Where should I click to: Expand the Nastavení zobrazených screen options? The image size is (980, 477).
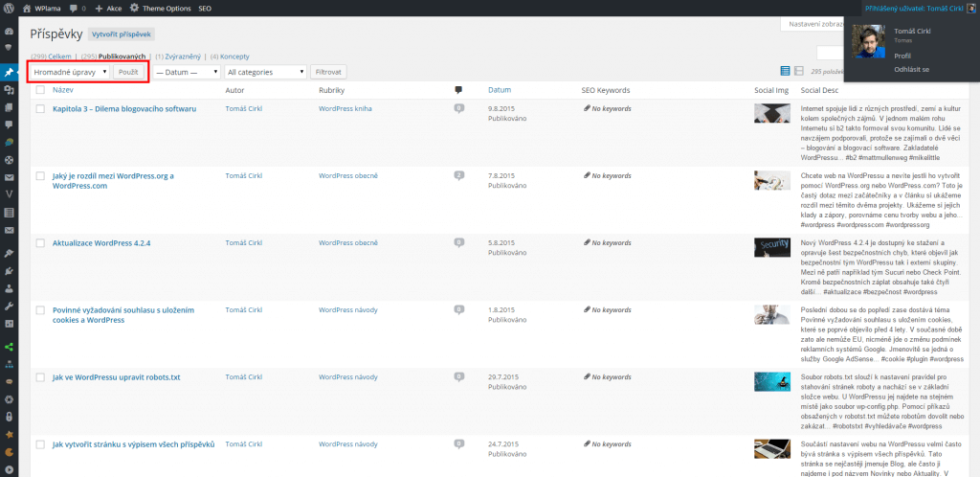coord(812,24)
